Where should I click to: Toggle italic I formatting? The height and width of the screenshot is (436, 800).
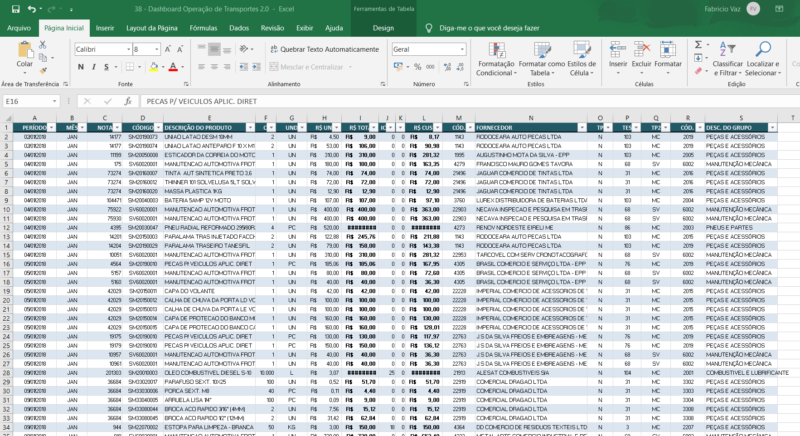click(x=93, y=67)
